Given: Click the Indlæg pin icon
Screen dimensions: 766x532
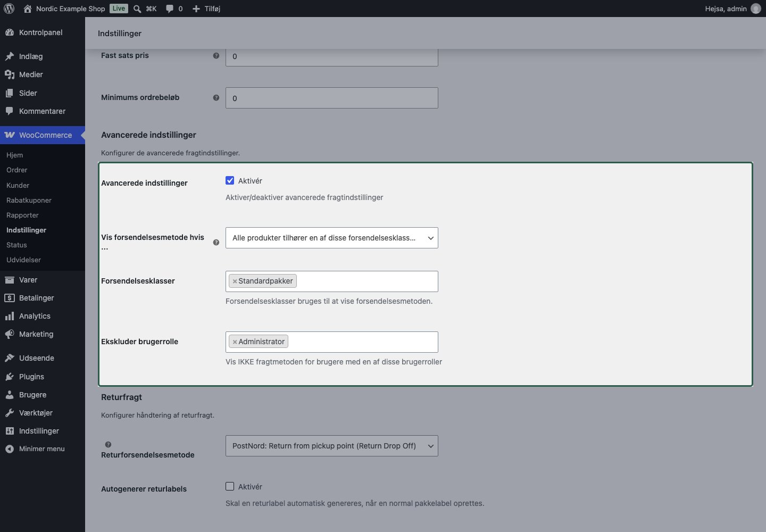Looking at the screenshot, I should point(10,56).
